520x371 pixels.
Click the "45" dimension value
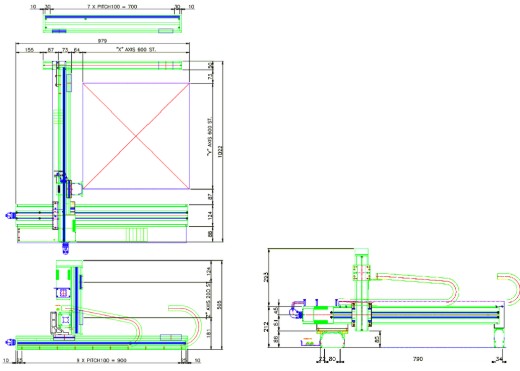click(x=275, y=310)
